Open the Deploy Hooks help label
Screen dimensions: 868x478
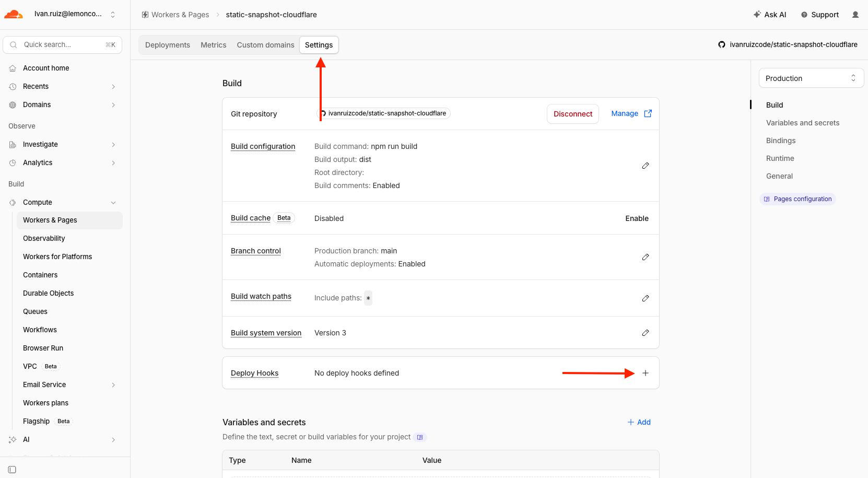click(x=254, y=373)
